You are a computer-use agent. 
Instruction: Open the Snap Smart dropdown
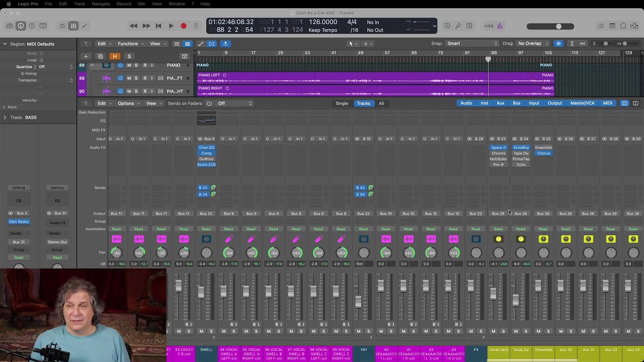[x=472, y=44]
